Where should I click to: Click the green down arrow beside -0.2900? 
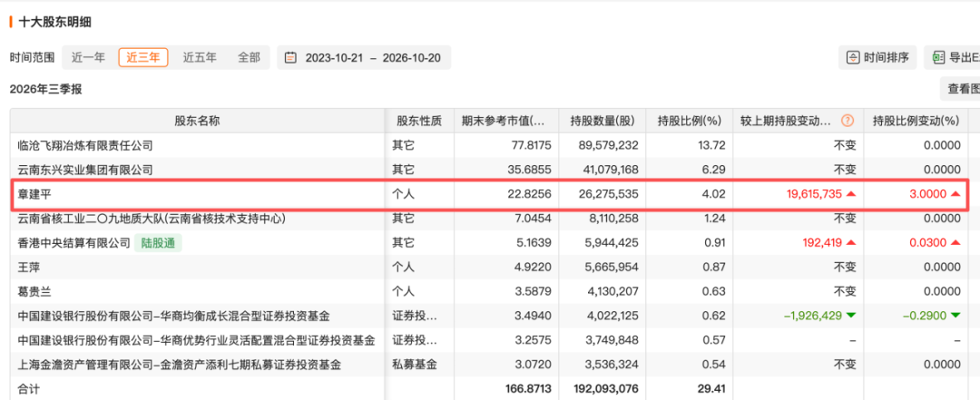tap(955, 317)
